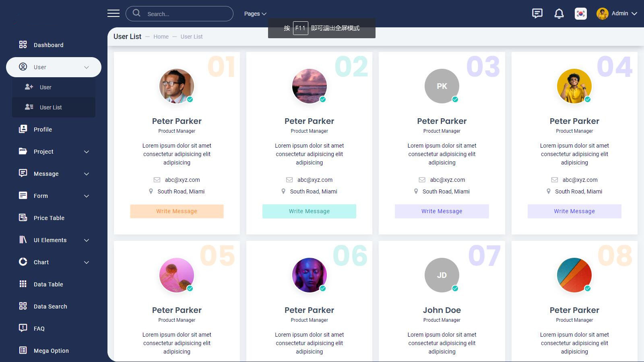Click verified badge on card 03 avatar
This screenshot has width=644, height=362.
tap(455, 99)
